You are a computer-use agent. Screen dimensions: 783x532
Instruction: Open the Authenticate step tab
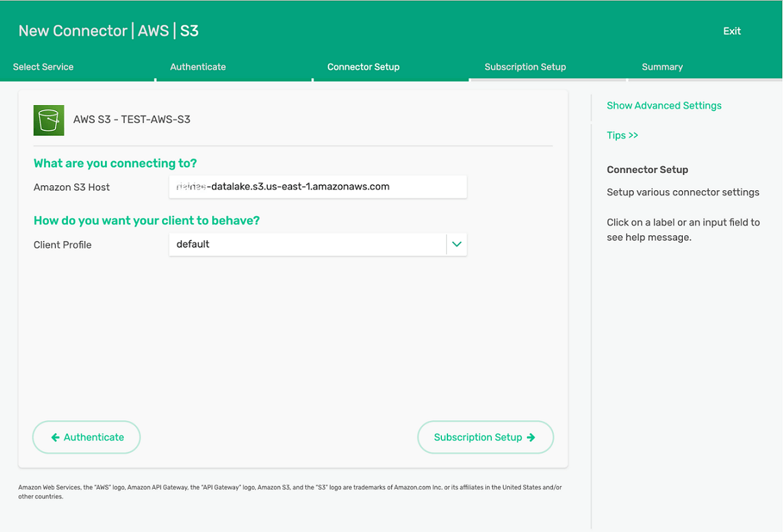coord(198,67)
